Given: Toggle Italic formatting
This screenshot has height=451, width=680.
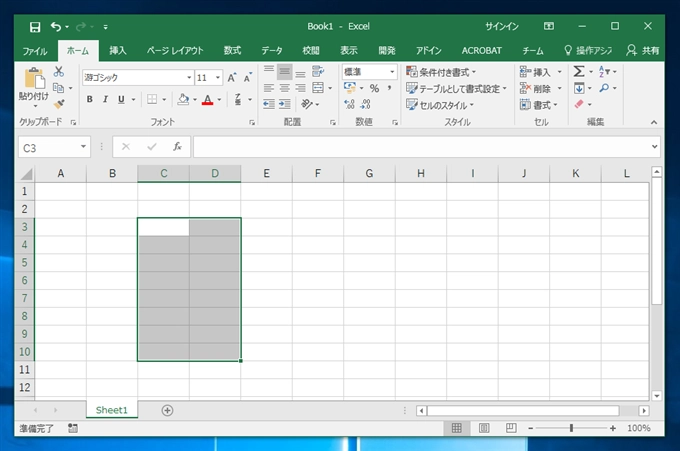Looking at the screenshot, I should coord(105,99).
